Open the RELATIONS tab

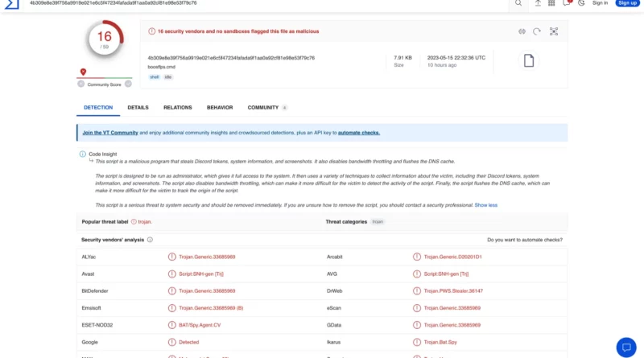click(177, 108)
